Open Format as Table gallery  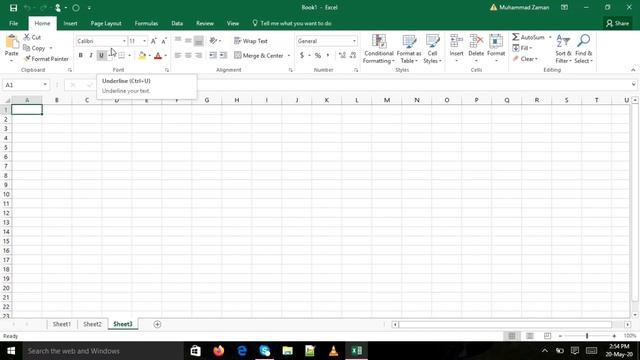click(409, 49)
